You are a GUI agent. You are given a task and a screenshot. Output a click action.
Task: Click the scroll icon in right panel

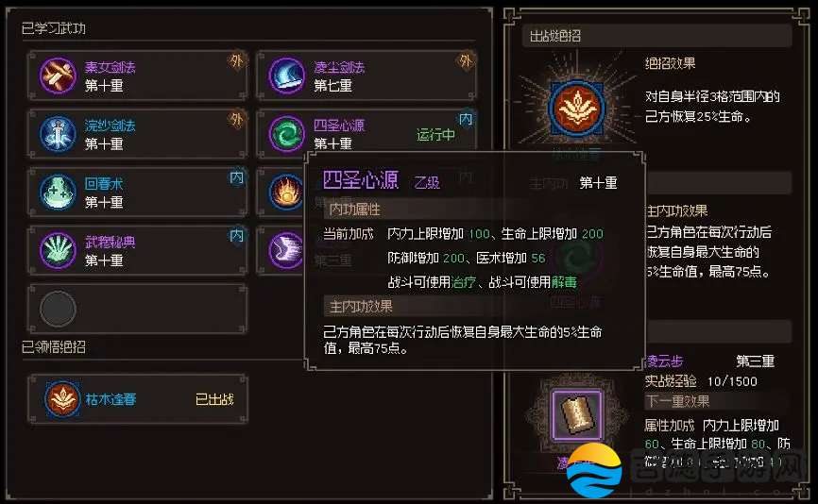pyautogui.click(x=577, y=415)
